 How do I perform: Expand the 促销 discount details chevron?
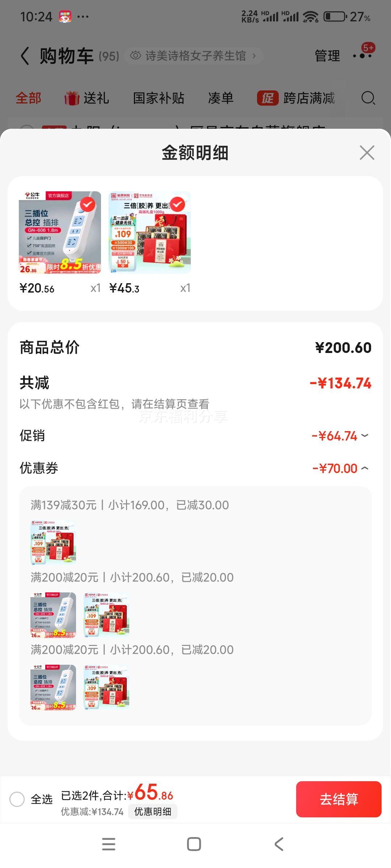pyautogui.click(x=365, y=435)
